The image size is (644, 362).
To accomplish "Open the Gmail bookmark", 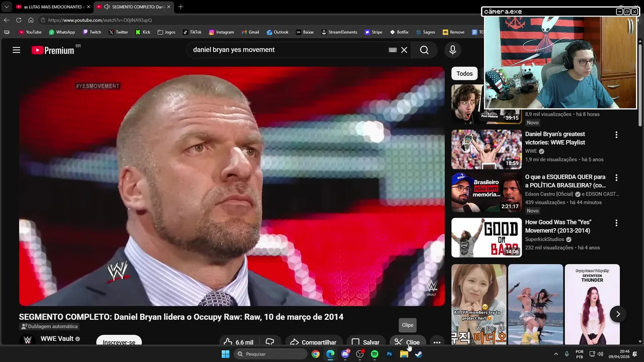I will [x=250, y=32].
